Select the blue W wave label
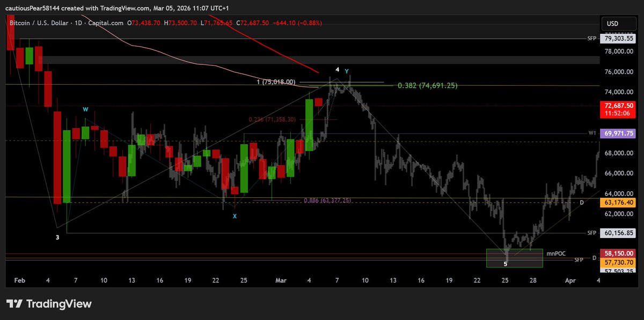 pyautogui.click(x=85, y=109)
